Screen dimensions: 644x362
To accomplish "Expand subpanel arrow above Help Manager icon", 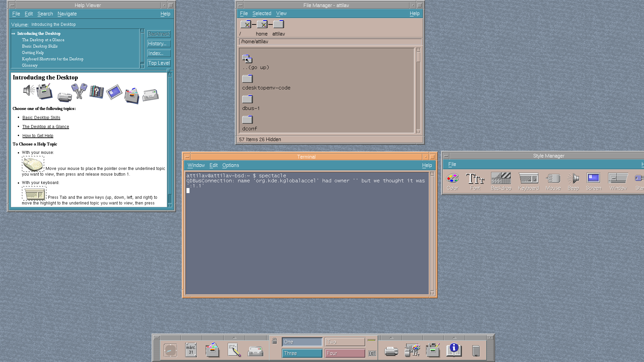I will point(454,338).
